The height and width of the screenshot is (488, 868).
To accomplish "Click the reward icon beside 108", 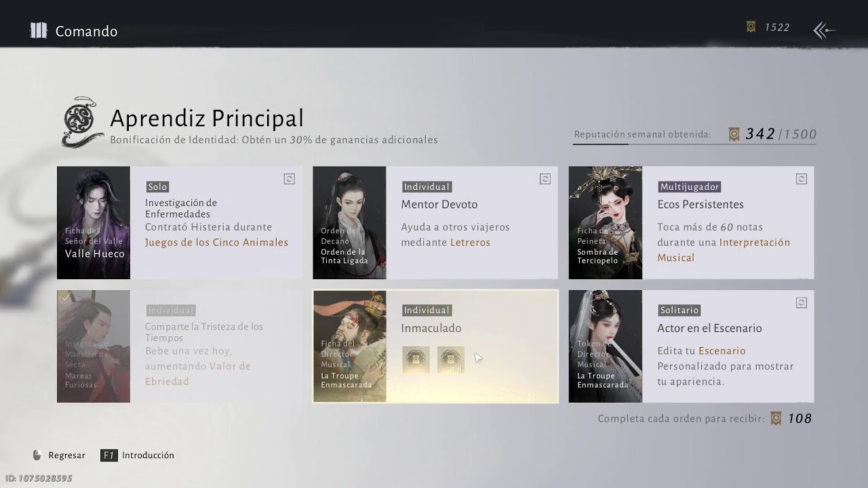I will [x=776, y=419].
